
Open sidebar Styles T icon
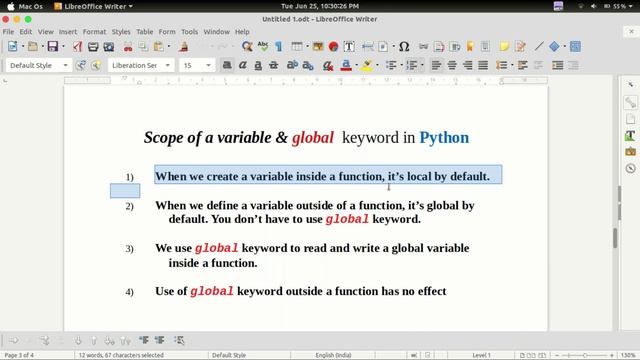pyautogui.click(x=630, y=136)
